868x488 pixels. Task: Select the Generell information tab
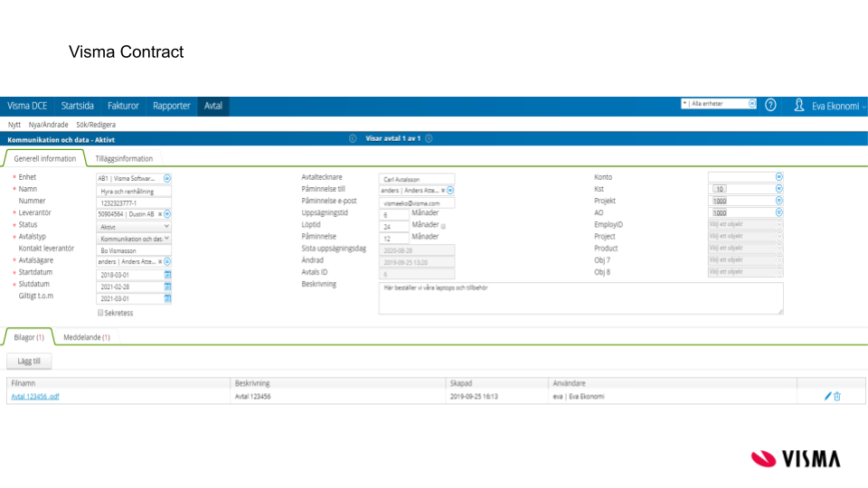45,159
